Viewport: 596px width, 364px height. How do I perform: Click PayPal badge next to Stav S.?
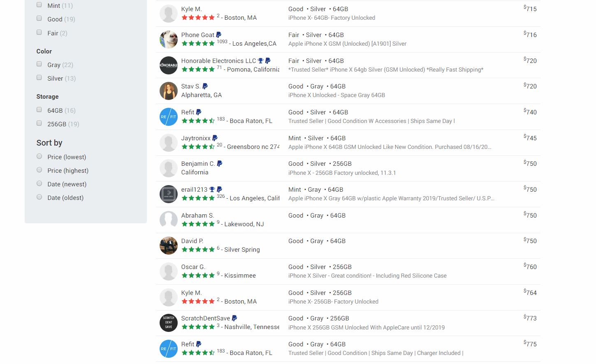point(205,86)
